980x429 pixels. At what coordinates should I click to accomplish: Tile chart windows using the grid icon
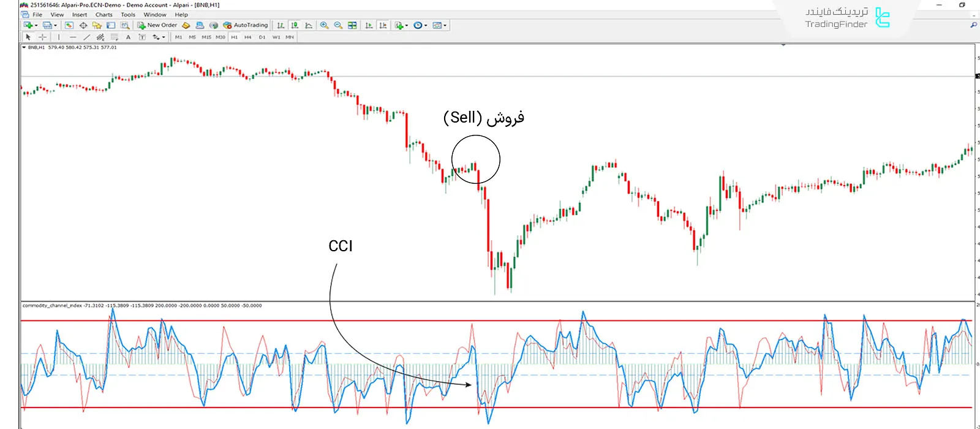(352, 25)
